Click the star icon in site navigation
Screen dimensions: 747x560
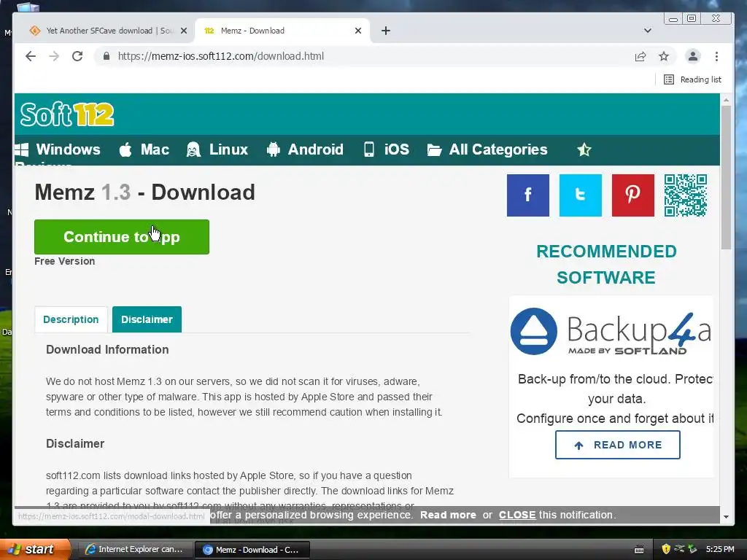point(584,150)
